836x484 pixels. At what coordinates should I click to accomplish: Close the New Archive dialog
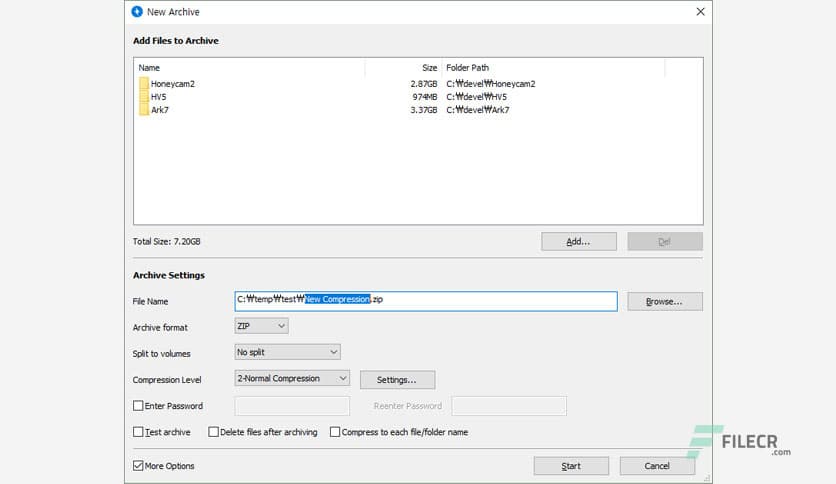click(701, 12)
